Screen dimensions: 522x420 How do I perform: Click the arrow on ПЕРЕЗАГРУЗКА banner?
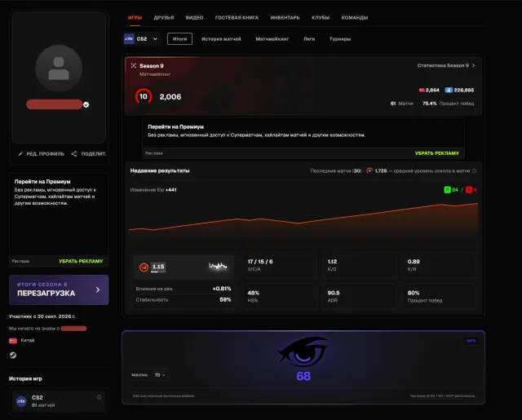point(98,290)
